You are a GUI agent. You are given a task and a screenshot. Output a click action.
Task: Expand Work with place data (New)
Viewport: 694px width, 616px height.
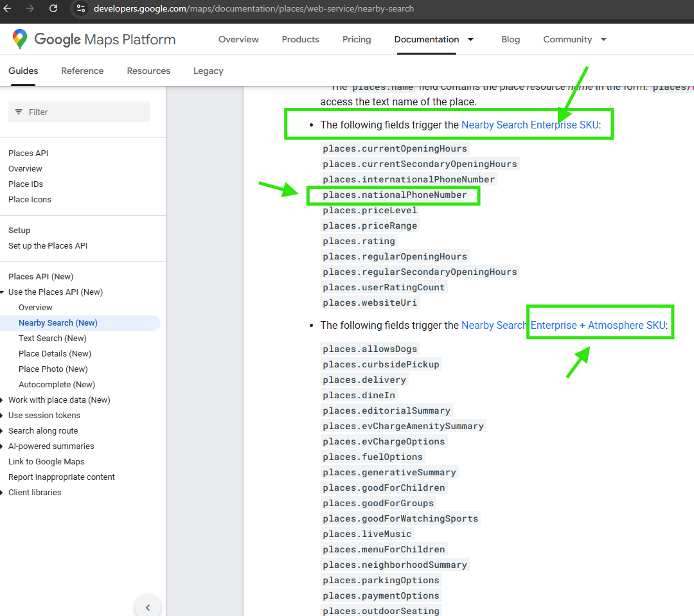[3, 400]
